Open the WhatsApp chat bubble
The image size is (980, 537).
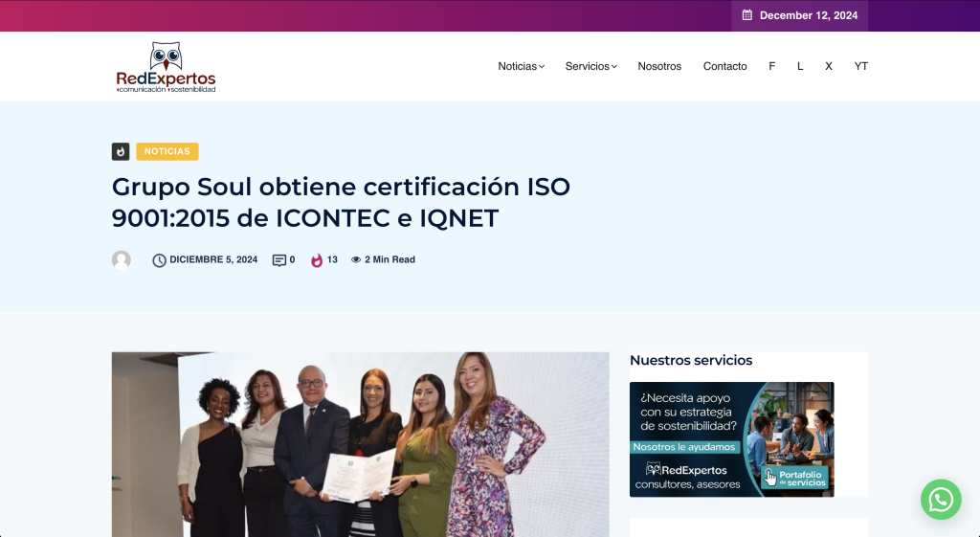(941, 500)
